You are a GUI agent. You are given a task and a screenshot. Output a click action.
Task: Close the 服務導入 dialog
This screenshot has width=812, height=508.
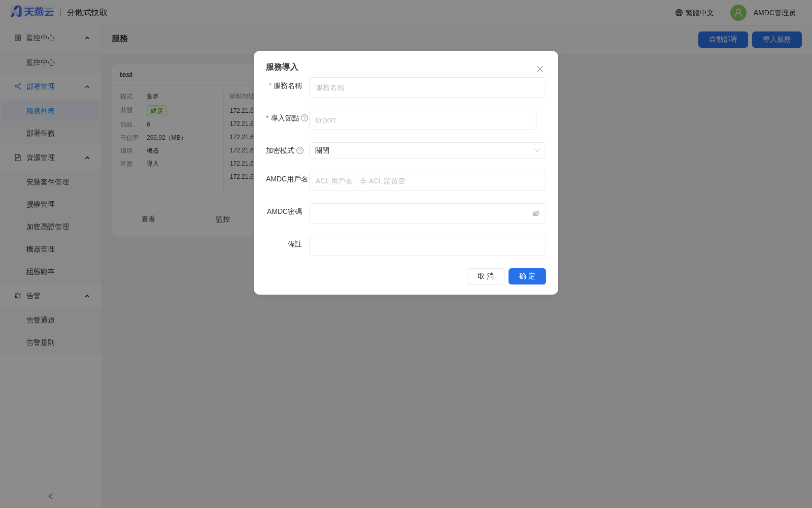tap(540, 69)
